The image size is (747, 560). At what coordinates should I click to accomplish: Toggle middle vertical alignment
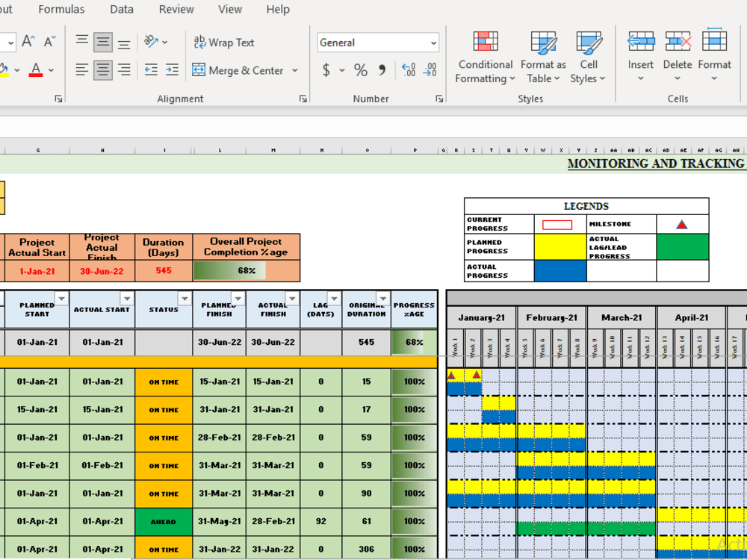point(102,42)
